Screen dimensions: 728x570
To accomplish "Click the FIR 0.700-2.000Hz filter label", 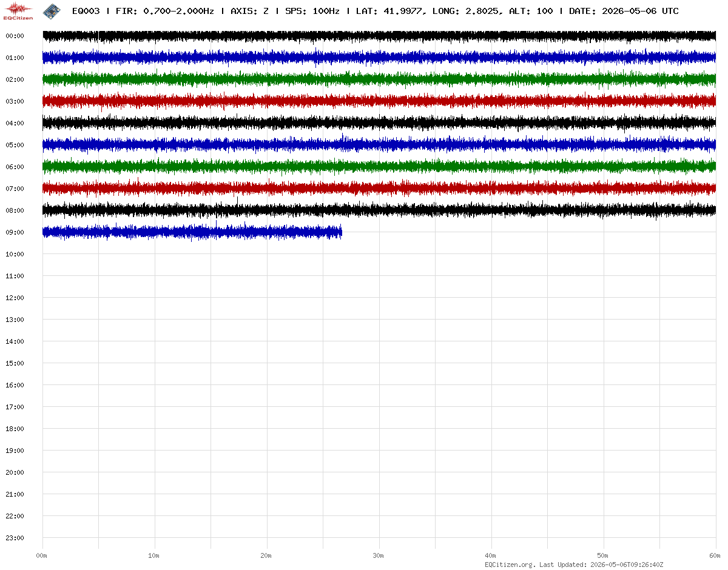I will coord(164,11).
